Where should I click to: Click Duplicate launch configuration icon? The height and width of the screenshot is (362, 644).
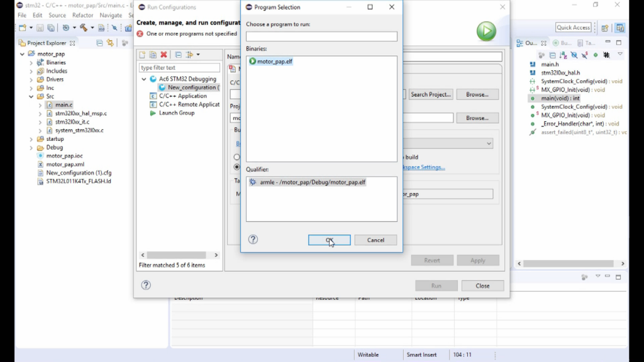[x=153, y=55]
